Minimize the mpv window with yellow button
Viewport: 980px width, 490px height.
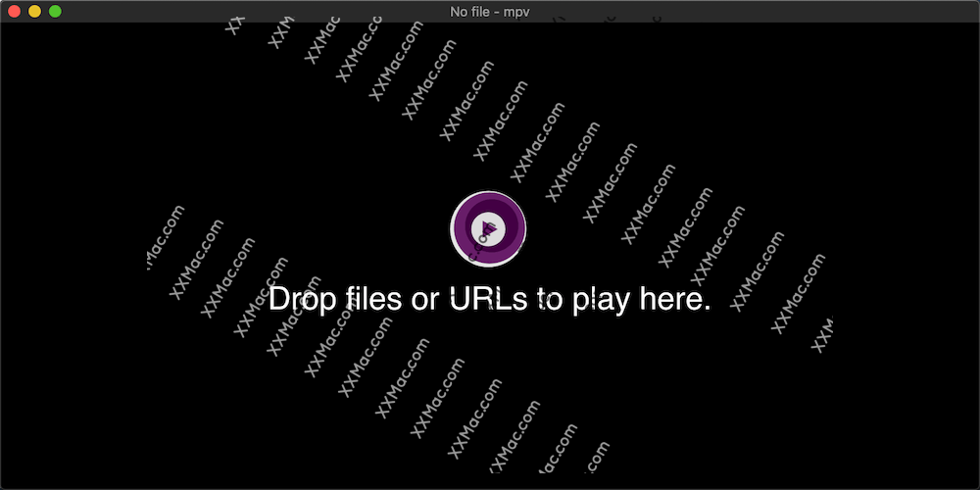click(34, 11)
